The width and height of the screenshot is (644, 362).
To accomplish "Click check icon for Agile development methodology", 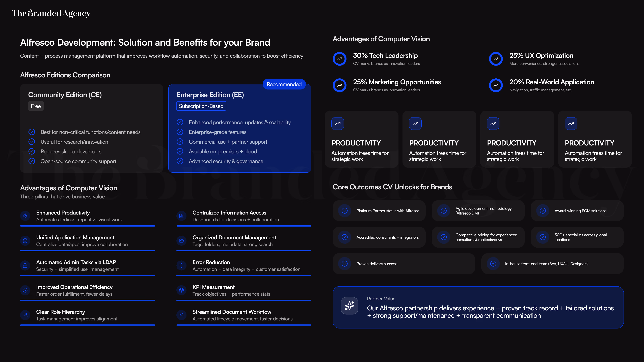I will [x=443, y=211].
